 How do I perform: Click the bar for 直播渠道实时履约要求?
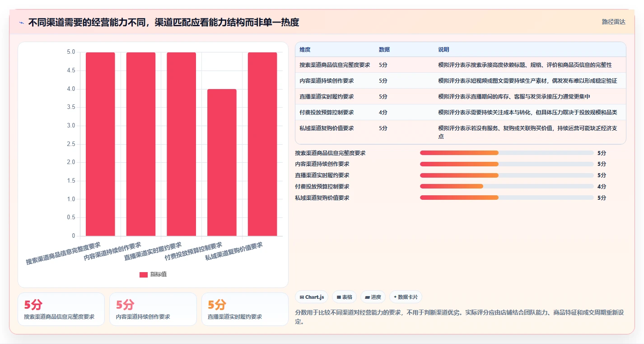pos(181,144)
